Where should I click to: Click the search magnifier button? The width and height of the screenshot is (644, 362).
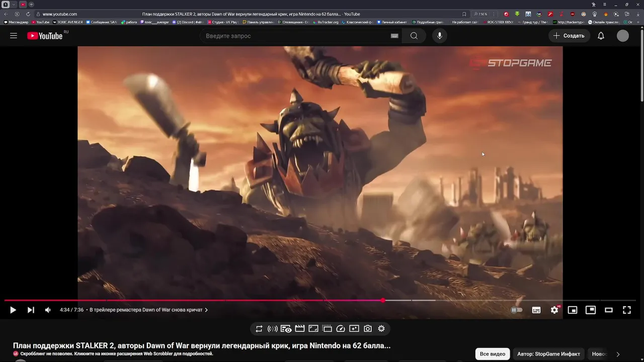coord(414,36)
